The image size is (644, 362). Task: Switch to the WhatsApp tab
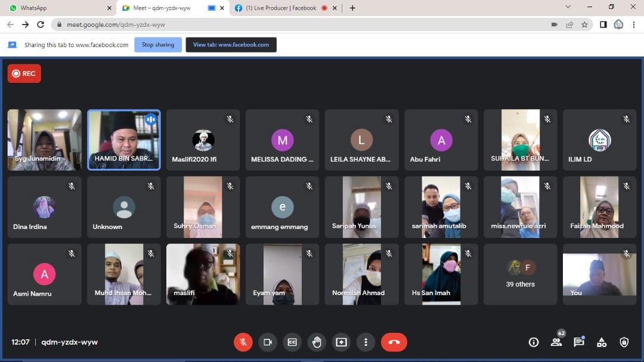[57, 8]
